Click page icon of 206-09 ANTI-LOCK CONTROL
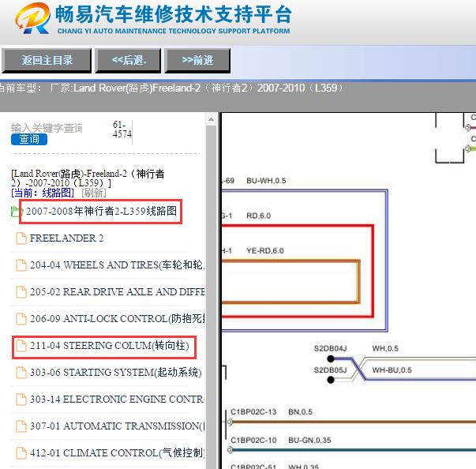 pos(21,318)
